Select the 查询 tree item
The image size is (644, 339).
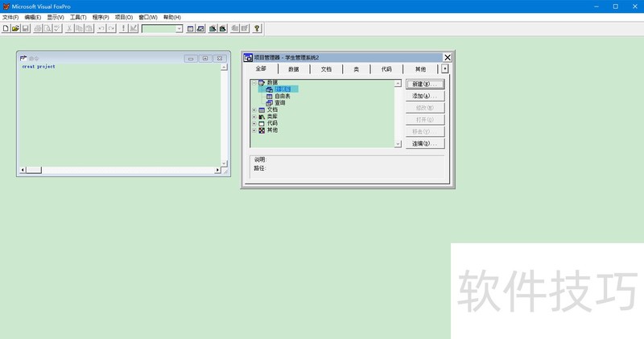pos(275,103)
